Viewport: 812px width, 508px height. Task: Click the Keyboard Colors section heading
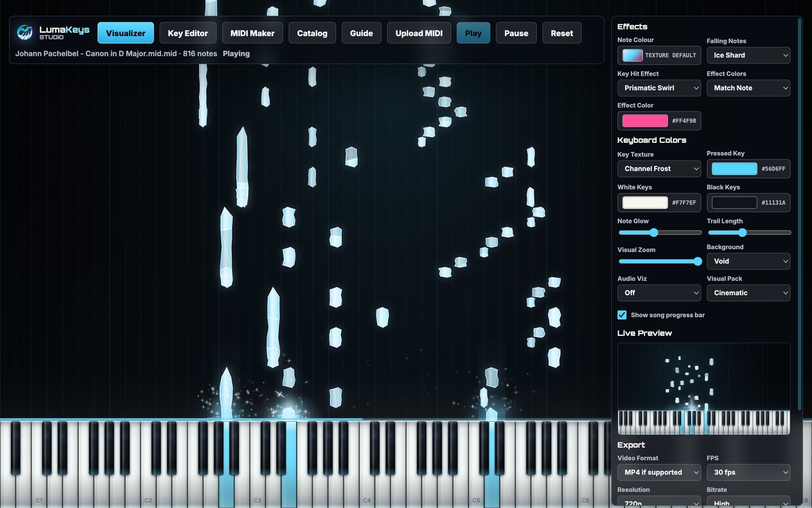[652, 140]
